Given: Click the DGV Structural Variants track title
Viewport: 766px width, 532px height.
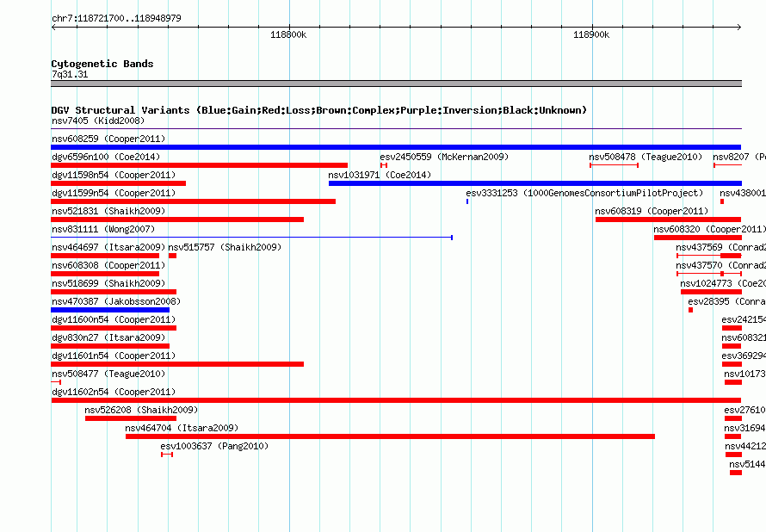Looking at the screenshot, I should tap(319, 110).
